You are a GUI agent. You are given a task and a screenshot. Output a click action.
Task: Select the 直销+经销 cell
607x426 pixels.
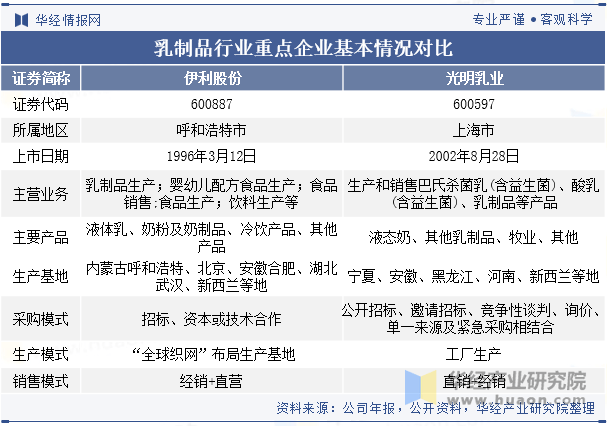click(474, 381)
